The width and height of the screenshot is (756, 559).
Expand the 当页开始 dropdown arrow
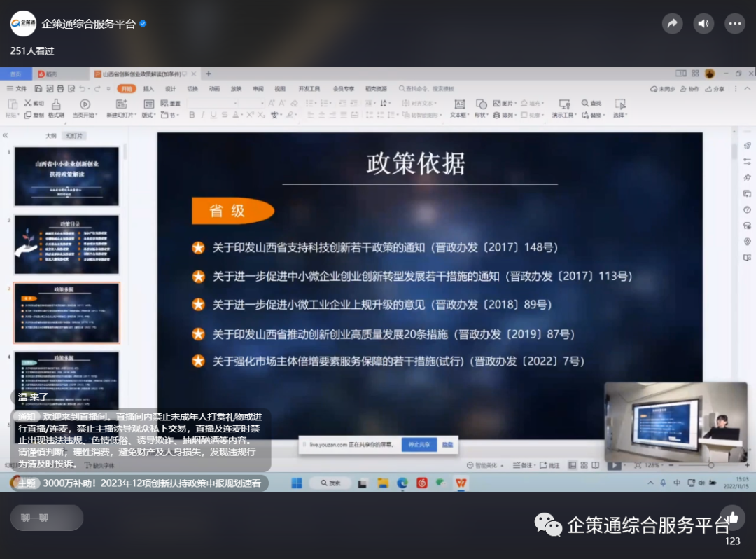pyautogui.click(x=97, y=116)
